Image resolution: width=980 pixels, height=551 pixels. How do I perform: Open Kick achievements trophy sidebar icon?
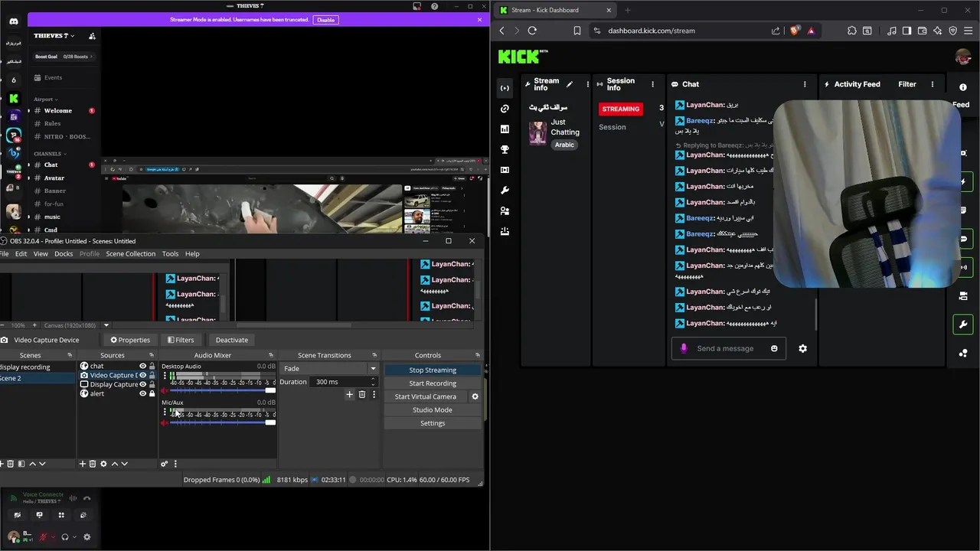click(505, 149)
